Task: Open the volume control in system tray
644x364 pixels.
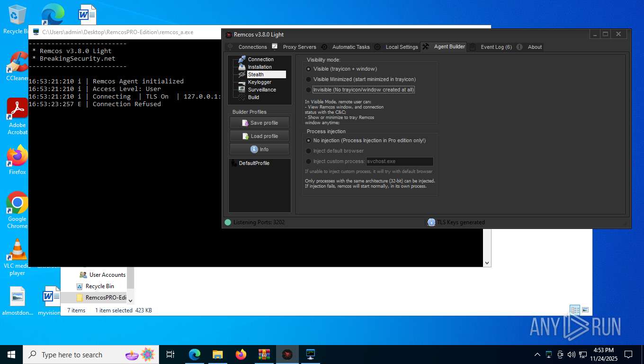Action: (x=571, y=355)
